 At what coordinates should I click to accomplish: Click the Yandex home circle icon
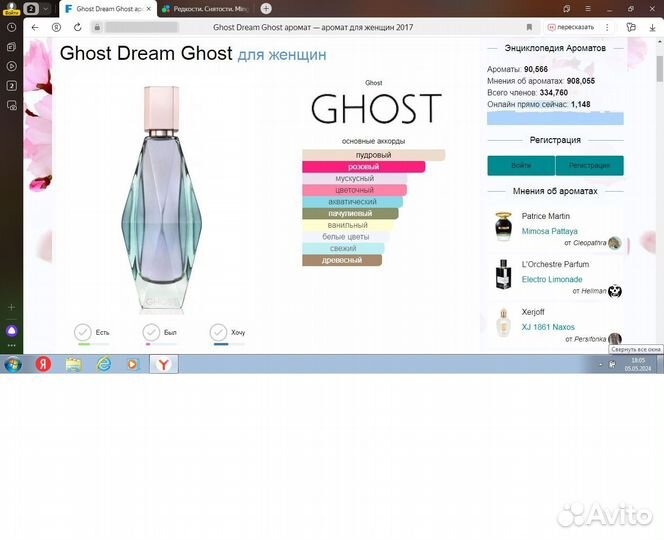[x=56, y=28]
